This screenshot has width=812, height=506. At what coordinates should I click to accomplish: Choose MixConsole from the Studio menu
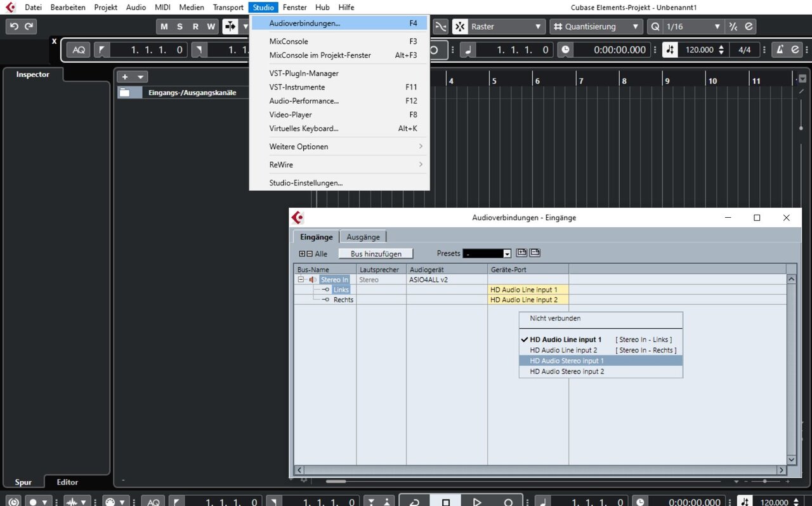click(x=339, y=41)
